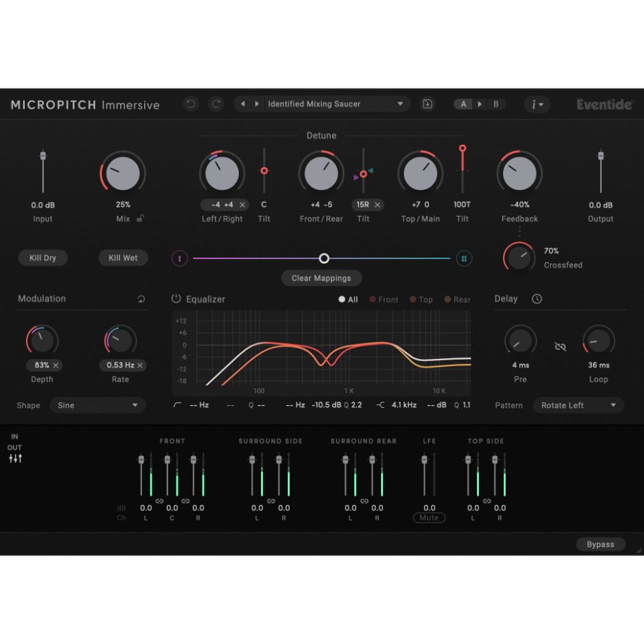The height and width of the screenshot is (644, 644).
Task: Mute the LFE channel
Action: (x=429, y=517)
